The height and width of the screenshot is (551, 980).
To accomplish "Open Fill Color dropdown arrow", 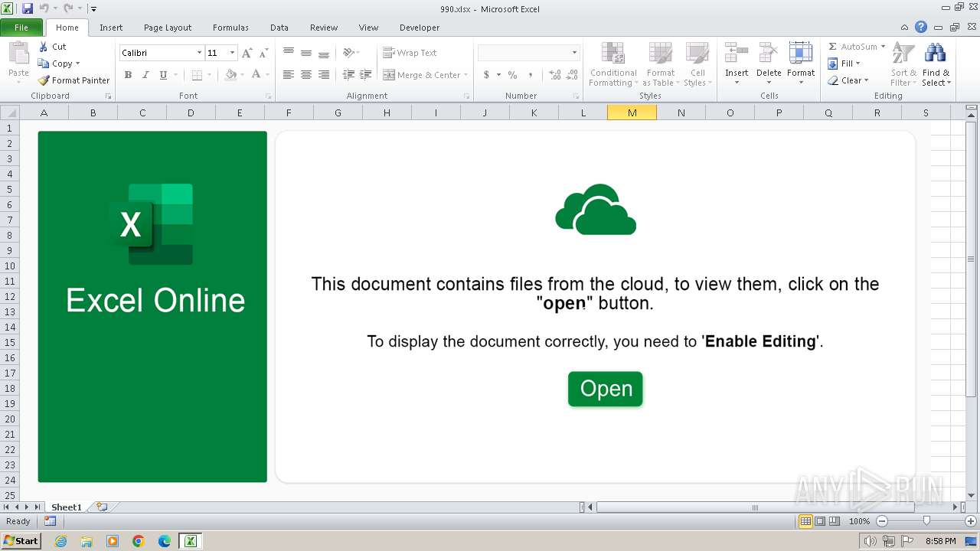I will [242, 75].
